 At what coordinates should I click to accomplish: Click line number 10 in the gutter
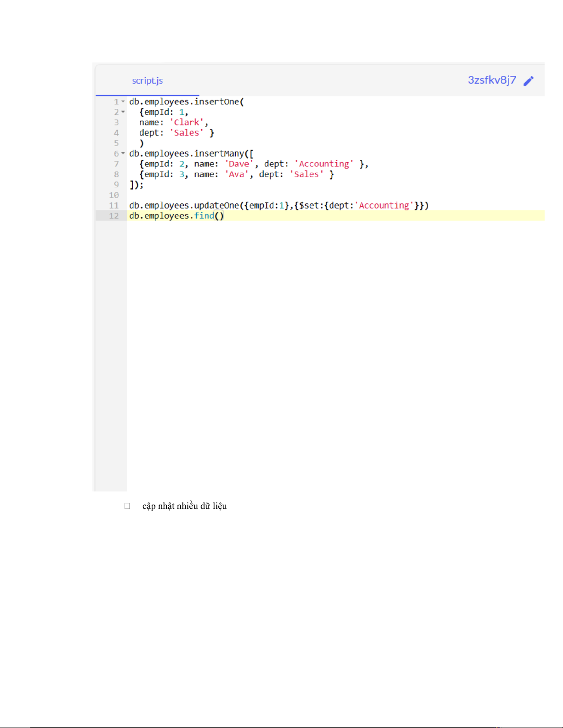(x=114, y=195)
